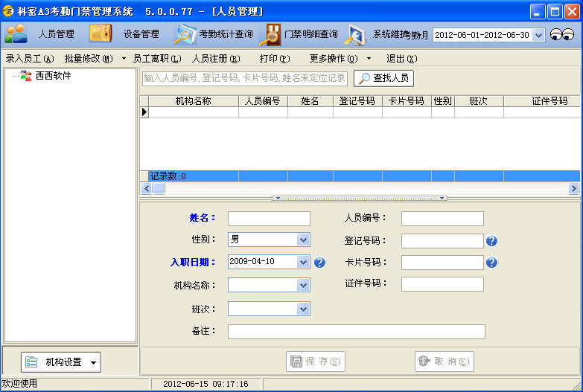Image resolution: width=583 pixels, height=392 pixels.
Task: Open the 人员管理 people icon
Action: click(x=16, y=34)
